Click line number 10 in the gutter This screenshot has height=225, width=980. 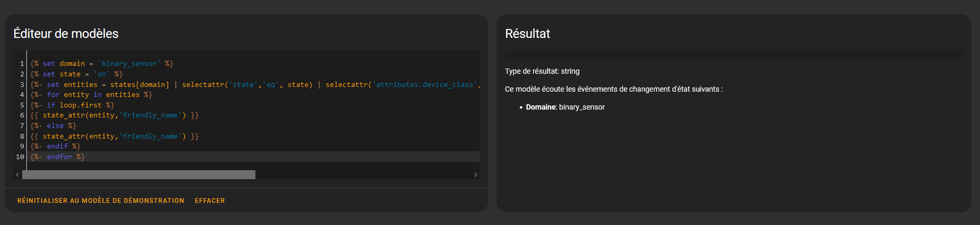pyautogui.click(x=20, y=157)
